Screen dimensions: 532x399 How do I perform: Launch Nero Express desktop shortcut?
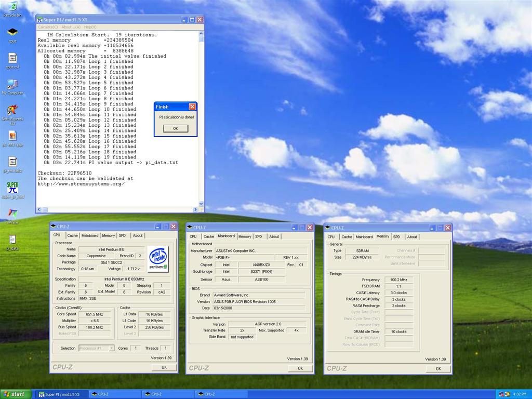[x=12, y=111]
